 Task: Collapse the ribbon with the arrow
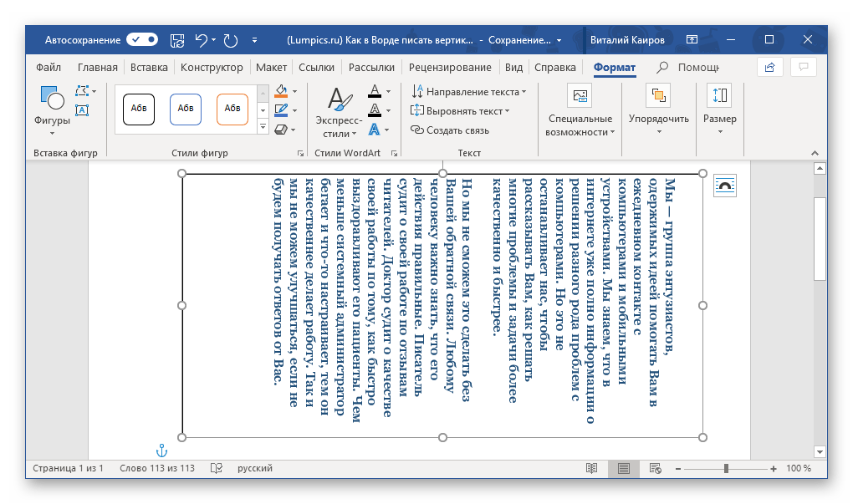(815, 153)
